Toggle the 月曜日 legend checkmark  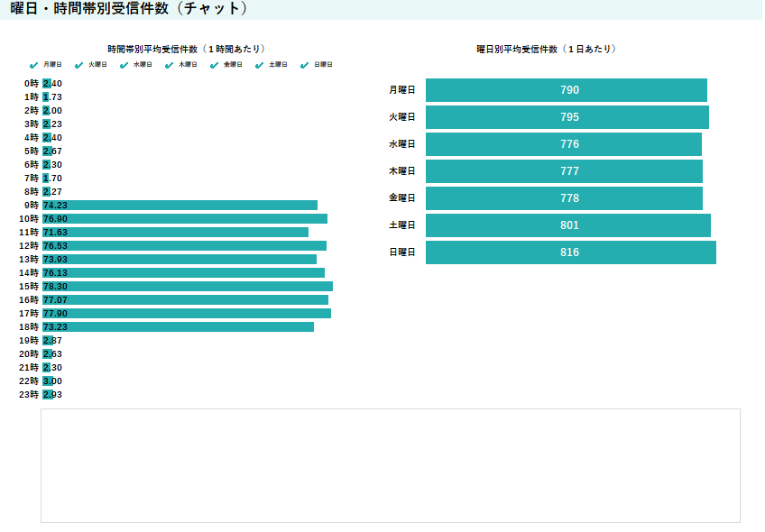(34, 65)
